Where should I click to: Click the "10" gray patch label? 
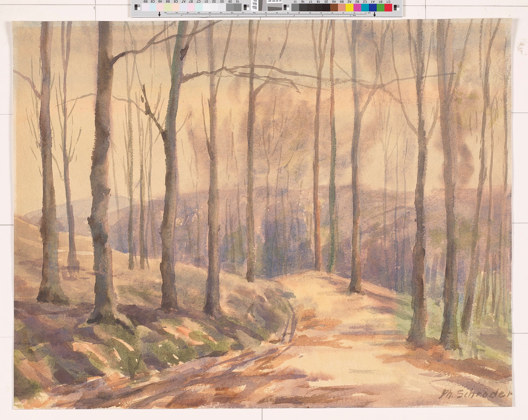point(238,2)
